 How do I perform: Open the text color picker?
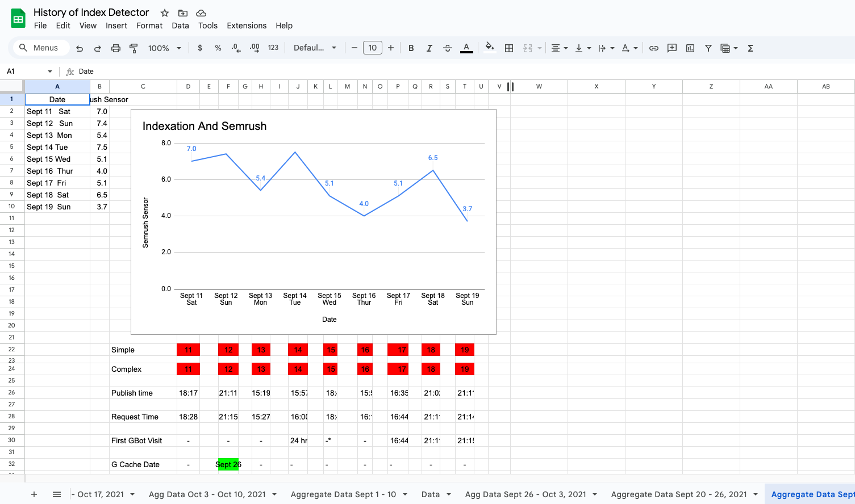click(x=466, y=48)
